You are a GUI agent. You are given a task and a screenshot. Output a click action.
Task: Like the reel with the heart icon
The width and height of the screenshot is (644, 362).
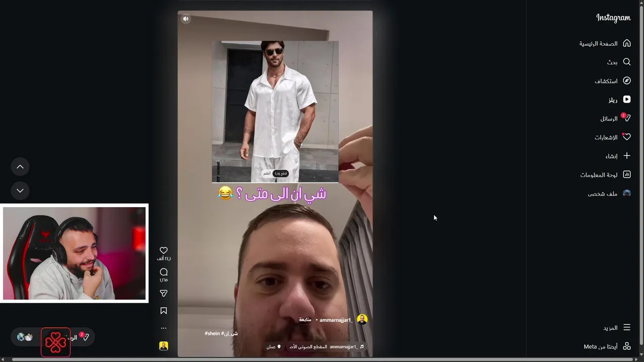click(x=164, y=250)
